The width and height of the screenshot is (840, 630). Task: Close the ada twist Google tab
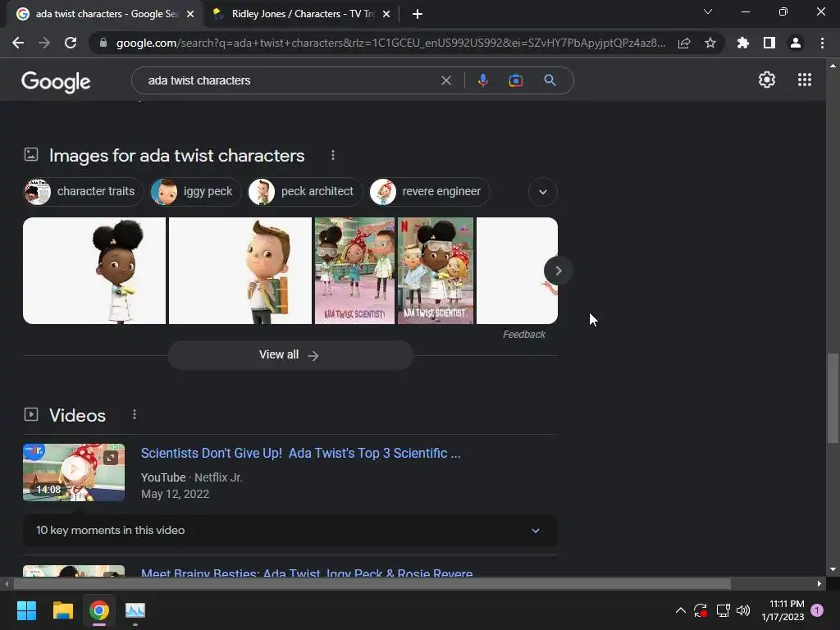pos(190,14)
